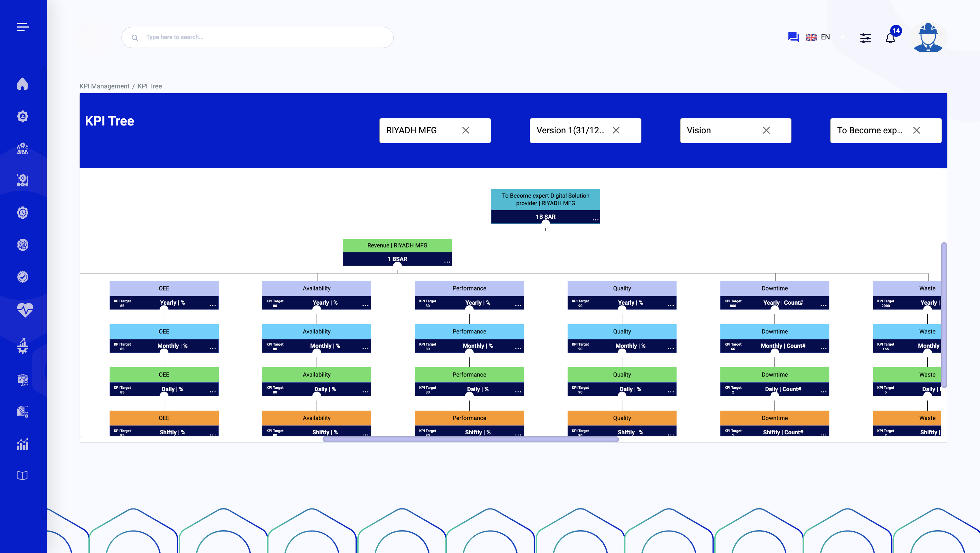Clear the Vision selection
The image size is (980, 553).
click(766, 131)
